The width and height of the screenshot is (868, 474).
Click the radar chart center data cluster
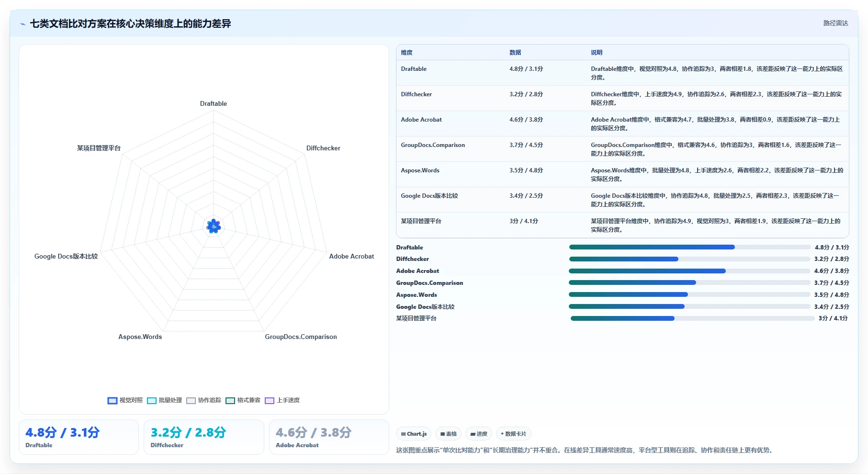tap(214, 226)
